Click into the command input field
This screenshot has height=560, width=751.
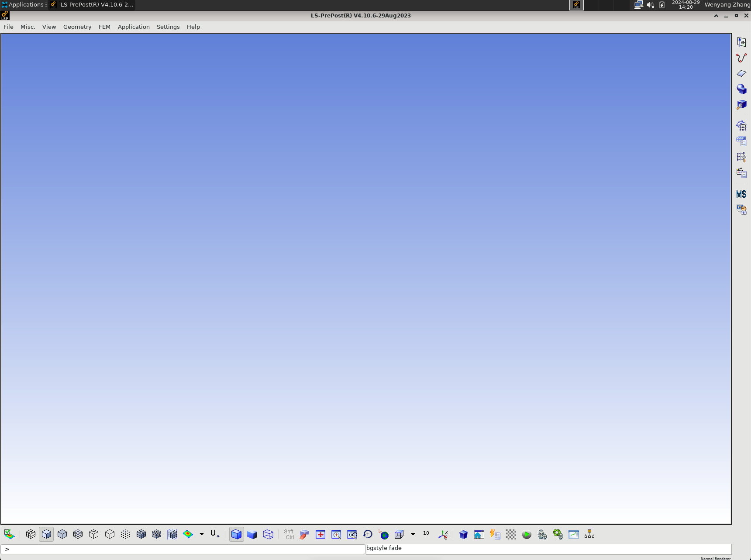pyautogui.click(x=183, y=549)
